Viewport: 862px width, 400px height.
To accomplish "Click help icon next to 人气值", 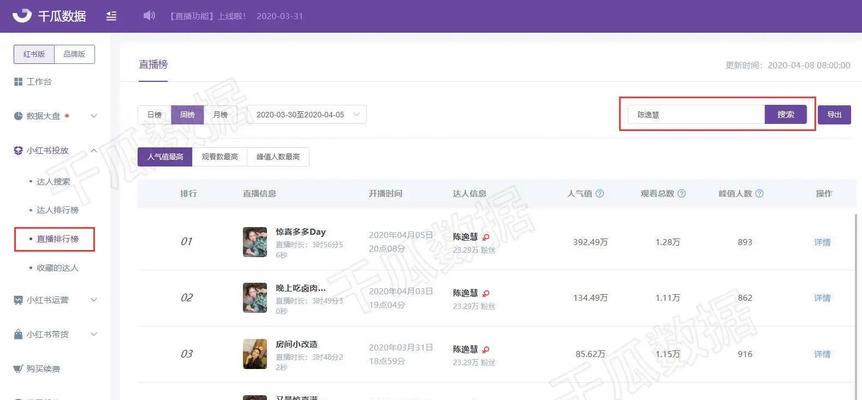I will [x=600, y=193].
